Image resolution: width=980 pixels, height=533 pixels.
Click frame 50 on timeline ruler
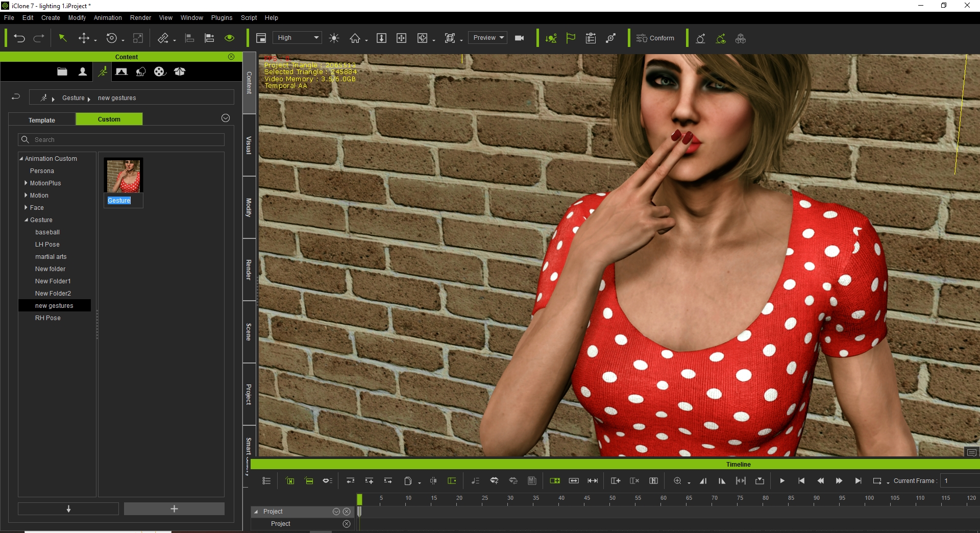point(612,498)
